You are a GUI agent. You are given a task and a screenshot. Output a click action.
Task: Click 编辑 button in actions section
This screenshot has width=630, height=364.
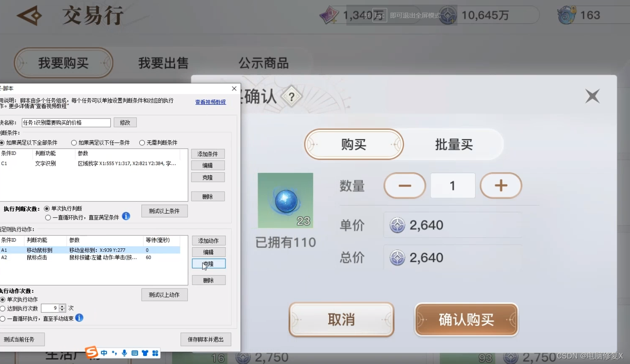[209, 252]
